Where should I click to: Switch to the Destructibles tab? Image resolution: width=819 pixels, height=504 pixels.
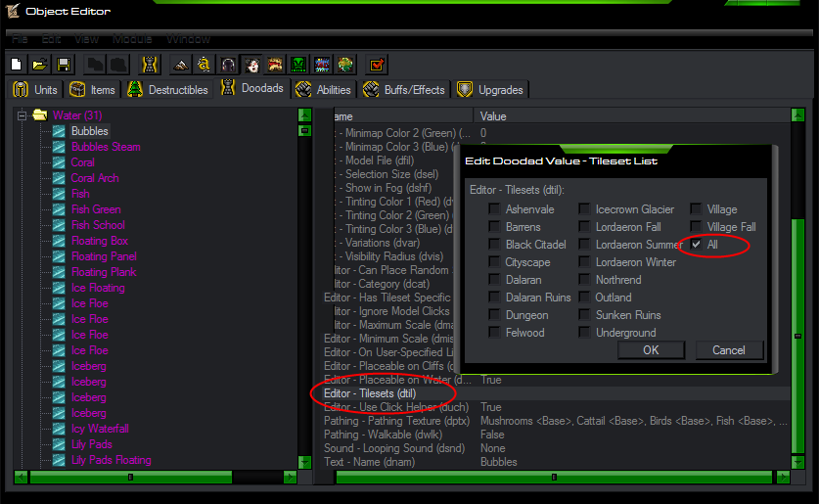(168, 90)
